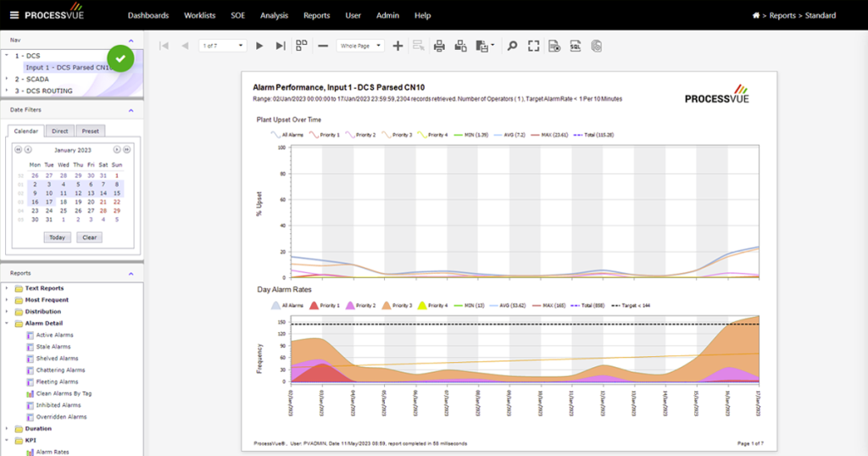The height and width of the screenshot is (456, 868).
Task: Open the hamburger main menu
Action: coord(14,15)
